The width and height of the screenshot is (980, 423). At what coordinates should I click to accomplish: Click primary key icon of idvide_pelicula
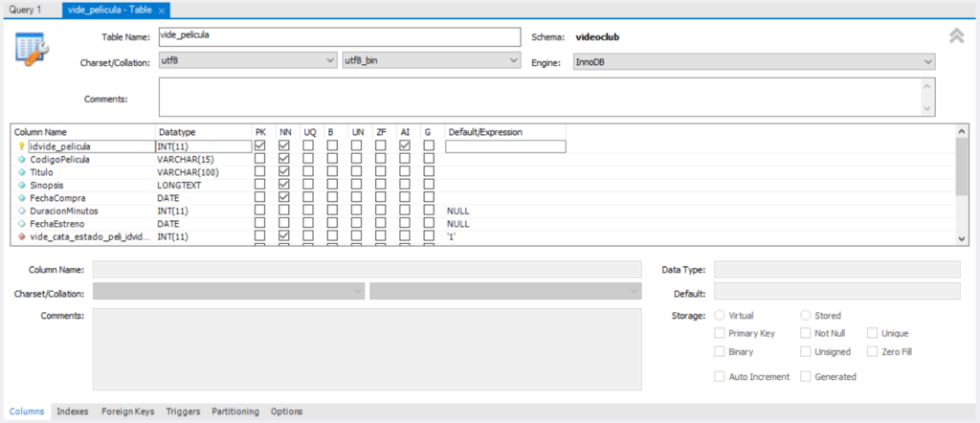coord(21,146)
